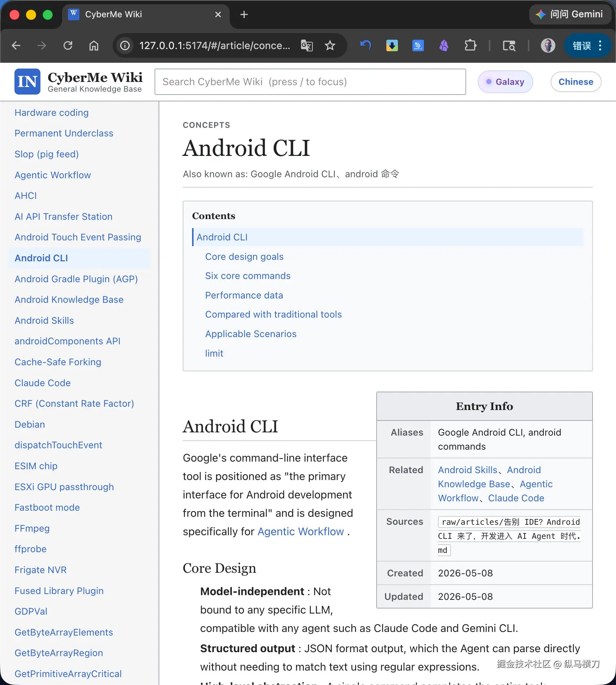Open the browser profile avatar

pos(548,45)
